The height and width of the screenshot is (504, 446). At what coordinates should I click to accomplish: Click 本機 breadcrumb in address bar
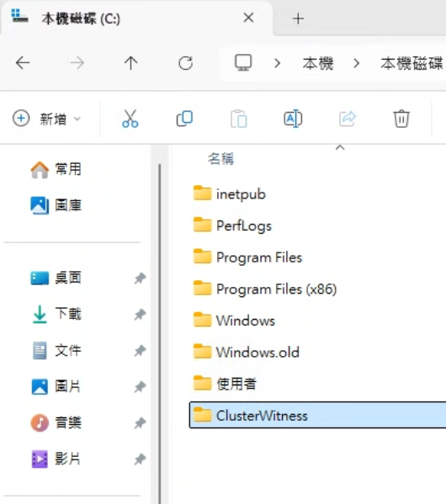[318, 63]
